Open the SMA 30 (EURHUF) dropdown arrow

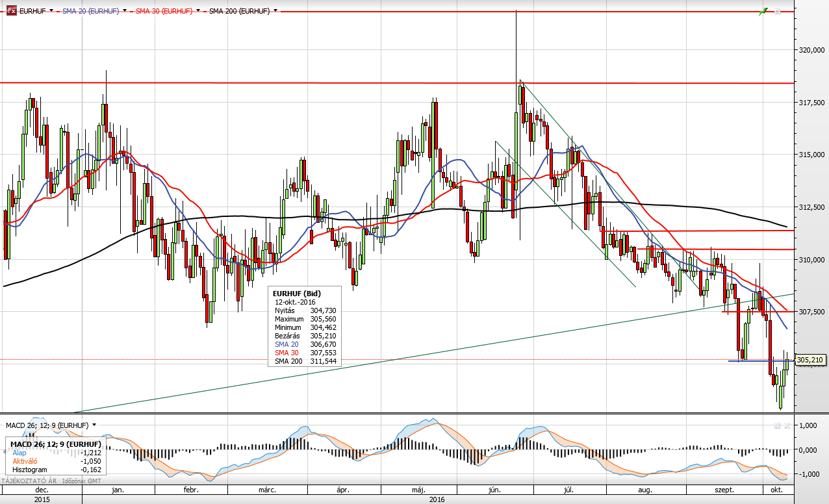click(x=198, y=11)
